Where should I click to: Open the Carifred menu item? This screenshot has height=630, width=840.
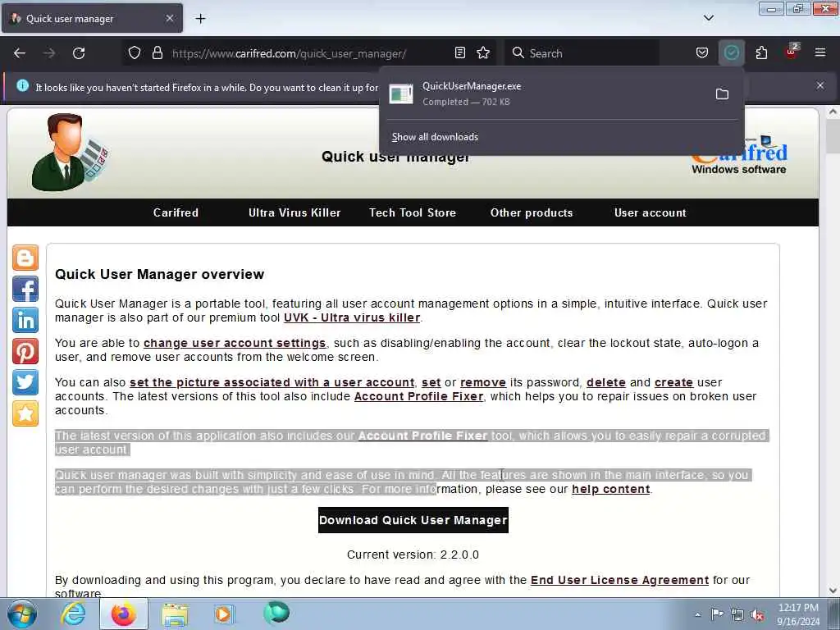pos(176,212)
